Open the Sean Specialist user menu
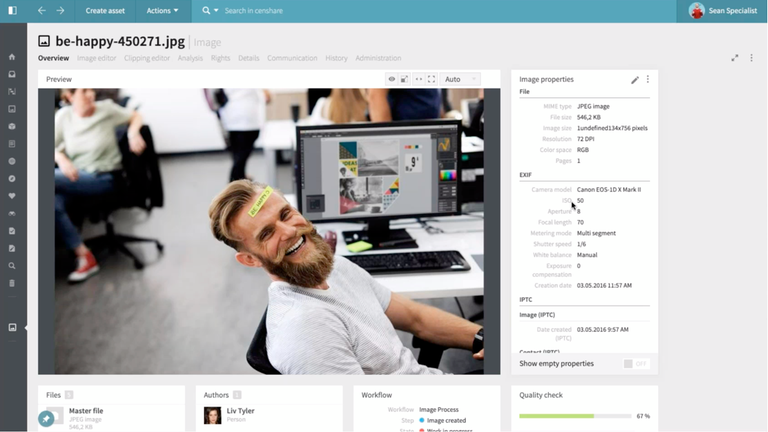Viewport: 768px width, 432px height. [x=722, y=10]
